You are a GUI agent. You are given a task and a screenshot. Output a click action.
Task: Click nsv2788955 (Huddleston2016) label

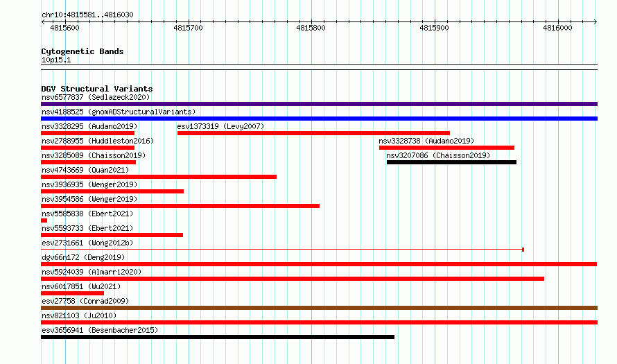click(98, 141)
